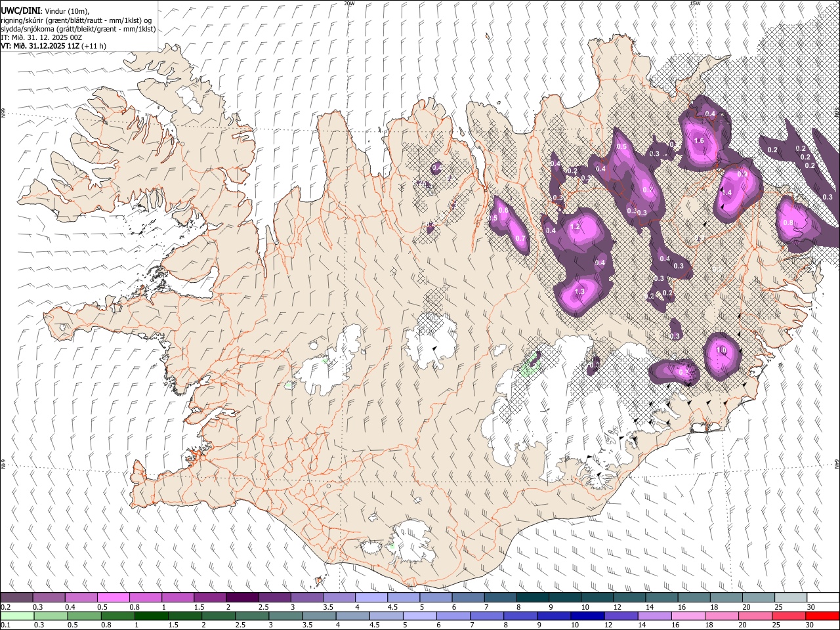Viewport: 840px width, 630px height.
Task: Click the lower legend swatch between 0.3 and 0.5
Action: coord(49,616)
